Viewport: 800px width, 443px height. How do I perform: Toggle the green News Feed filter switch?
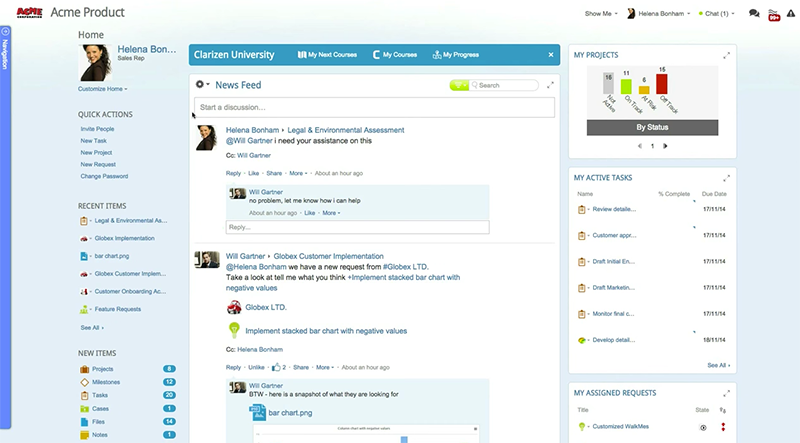(459, 85)
